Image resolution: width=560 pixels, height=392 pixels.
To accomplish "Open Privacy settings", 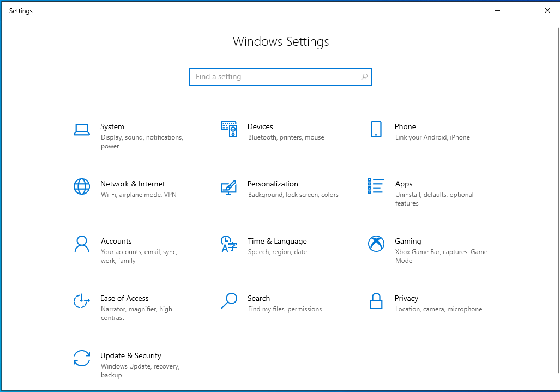I will click(x=406, y=298).
